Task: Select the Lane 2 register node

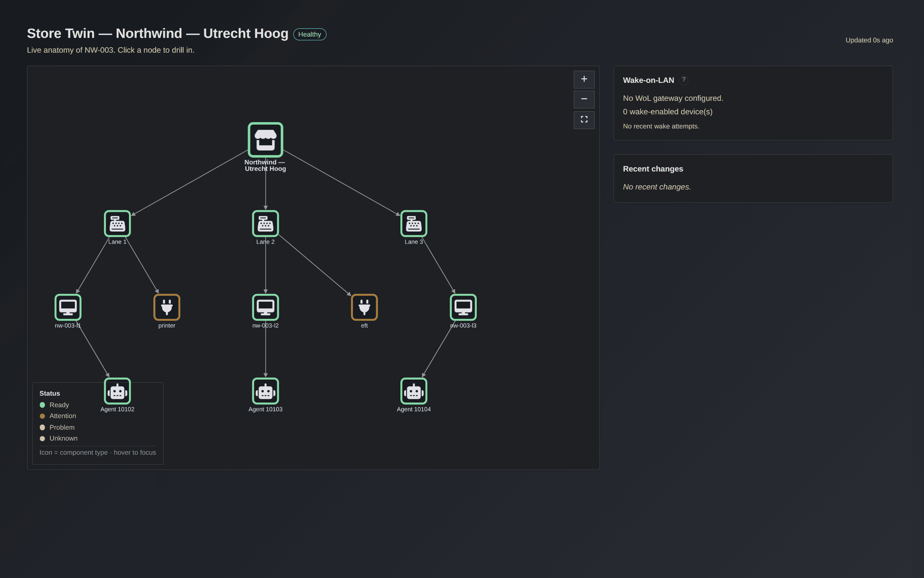Action: 265,223
